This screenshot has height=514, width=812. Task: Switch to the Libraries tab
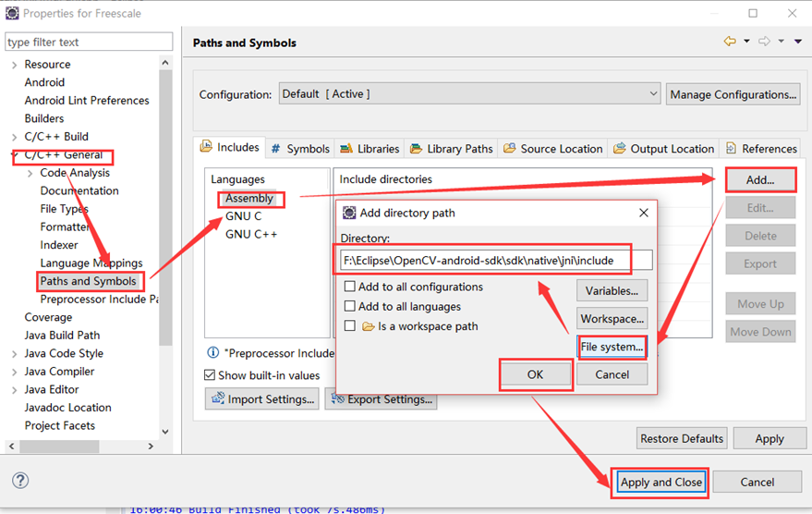[x=370, y=149]
